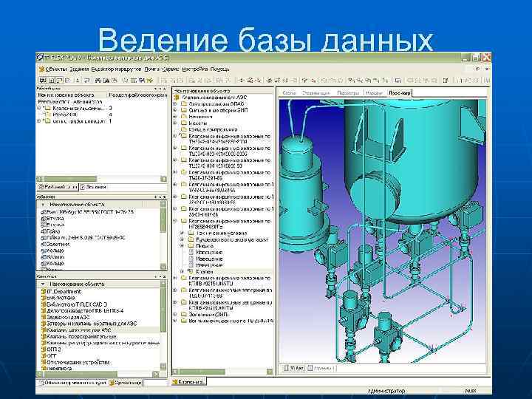Switch to the Маршрут tab
This screenshot has height=399, width=532.
375,92
